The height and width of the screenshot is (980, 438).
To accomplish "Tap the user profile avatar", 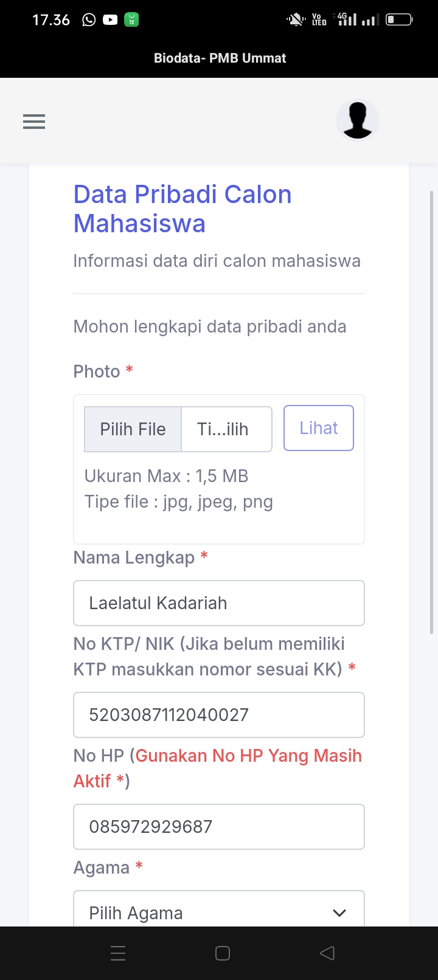I will [x=358, y=120].
